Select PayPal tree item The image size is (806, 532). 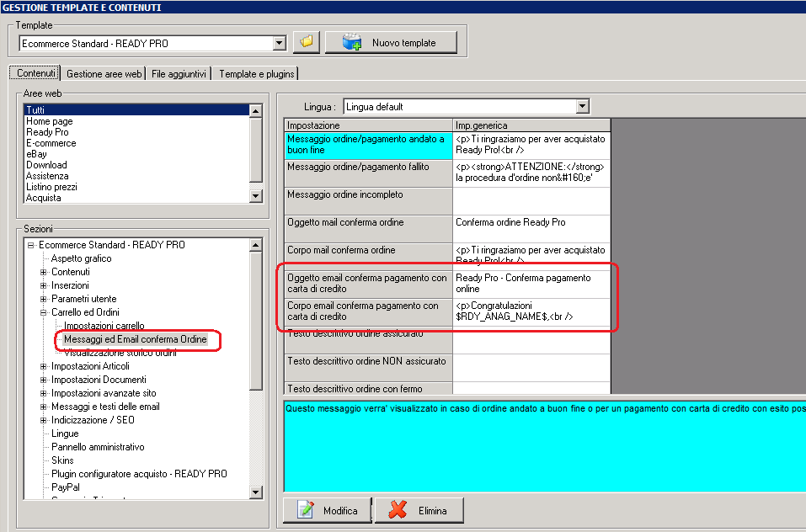[66, 487]
